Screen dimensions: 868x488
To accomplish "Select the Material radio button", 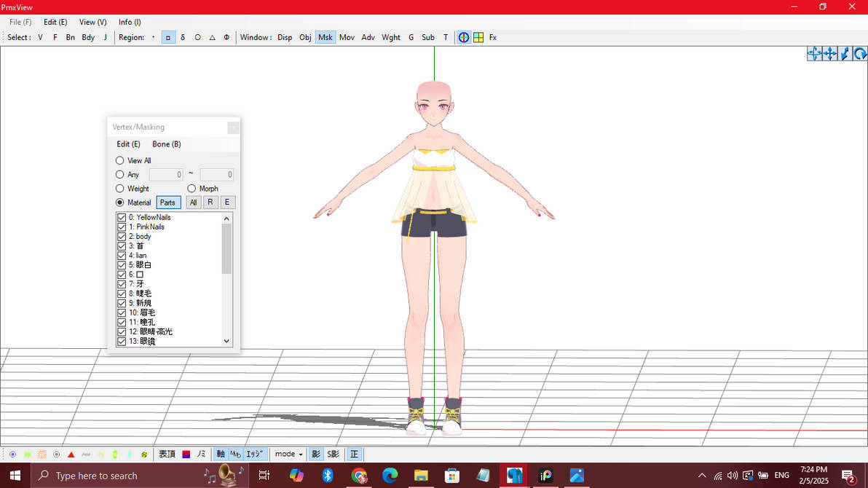I will pyautogui.click(x=119, y=202).
